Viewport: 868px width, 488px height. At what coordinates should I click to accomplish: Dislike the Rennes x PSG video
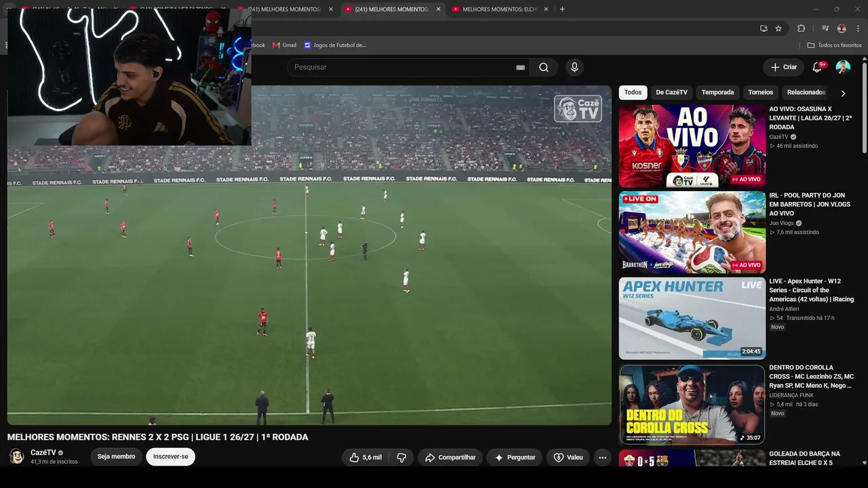pos(401,457)
